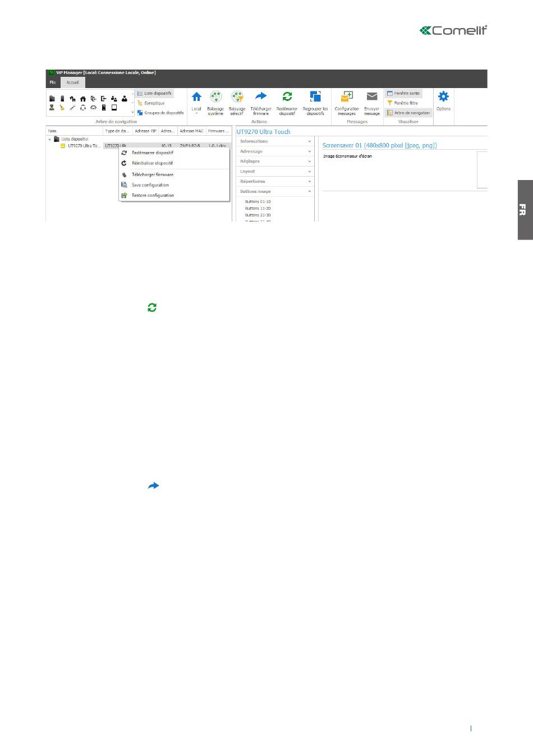
Task: Open Configuration messages
Action: coord(347,103)
